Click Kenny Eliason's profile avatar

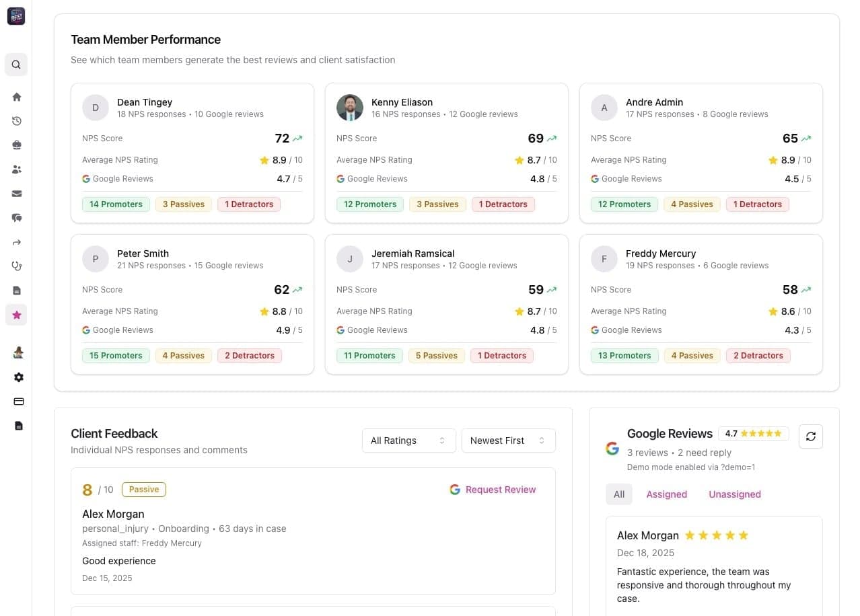pos(349,107)
